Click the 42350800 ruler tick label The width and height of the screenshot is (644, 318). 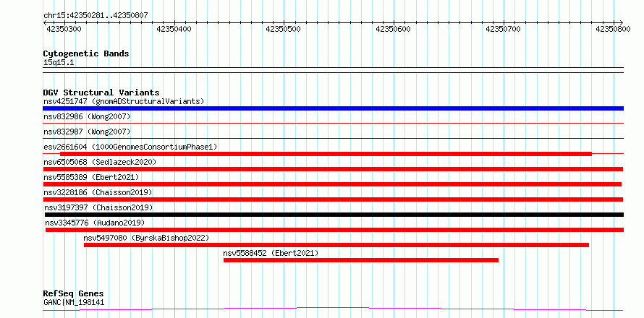pyautogui.click(x=613, y=29)
